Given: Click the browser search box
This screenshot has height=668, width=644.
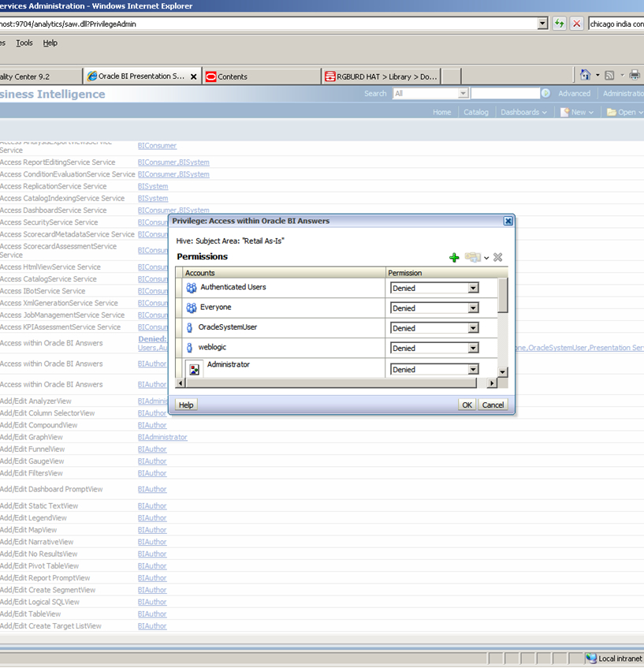Looking at the screenshot, I should [616, 24].
